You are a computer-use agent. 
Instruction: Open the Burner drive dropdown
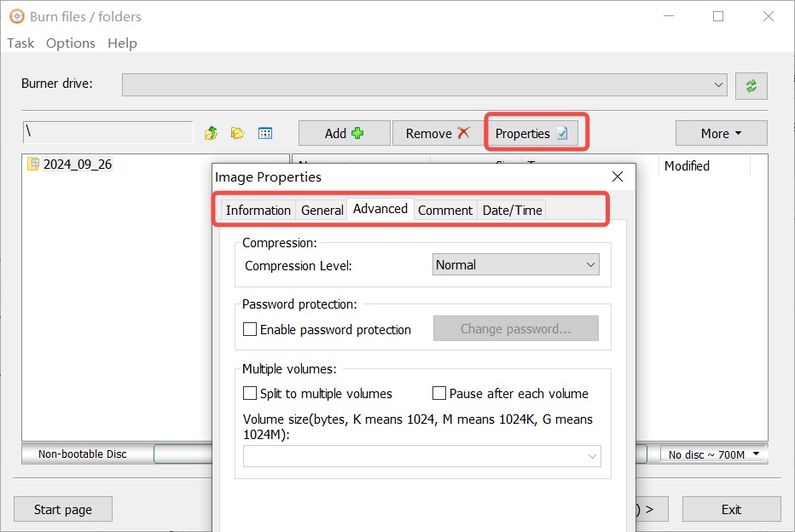tap(425, 84)
